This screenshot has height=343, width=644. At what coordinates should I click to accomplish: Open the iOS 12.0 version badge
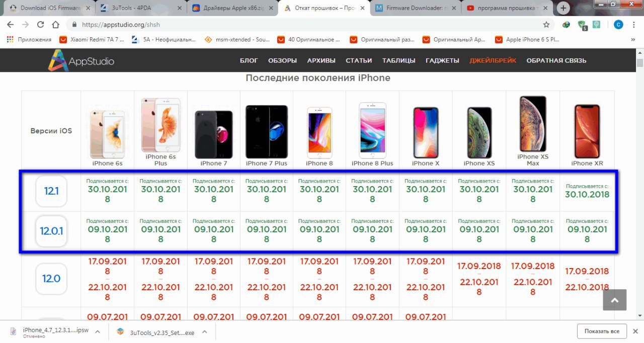coord(51,279)
